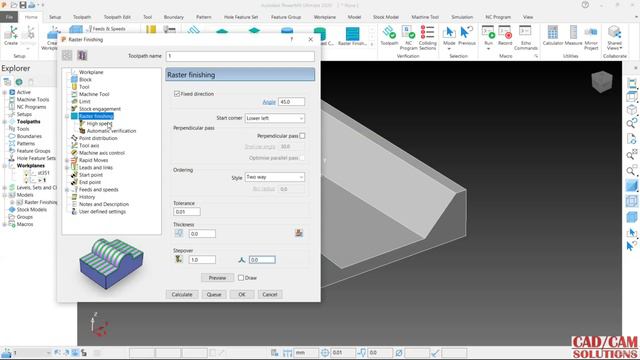Select Automatic verification in dialog tree
This screenshot has height=360, width=640.
pos(111,131)
